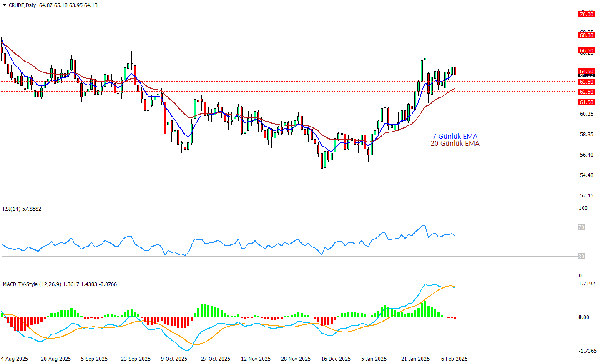This screenshot has width=598, height=364.
Task: Click the 16 Dec 2025 date marker
Action: 336,359
